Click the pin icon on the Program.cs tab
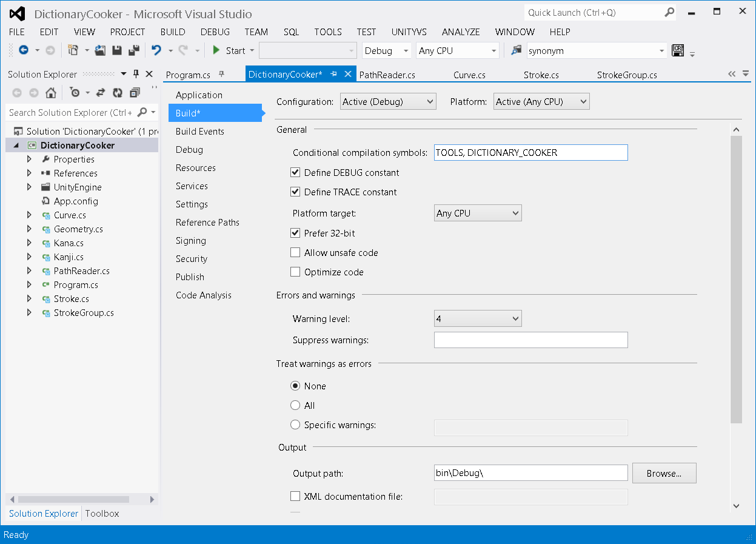The height and width of the screenshot is (544, 756). [221, 74]
